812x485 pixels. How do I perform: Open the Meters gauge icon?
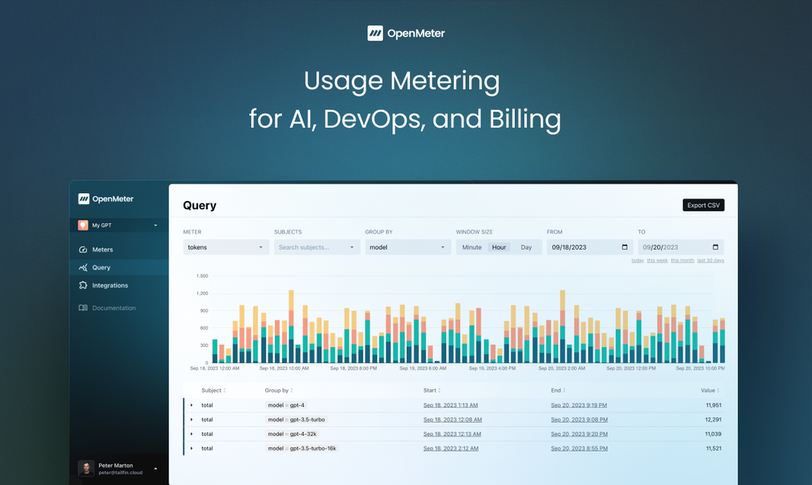pos(83,249)
